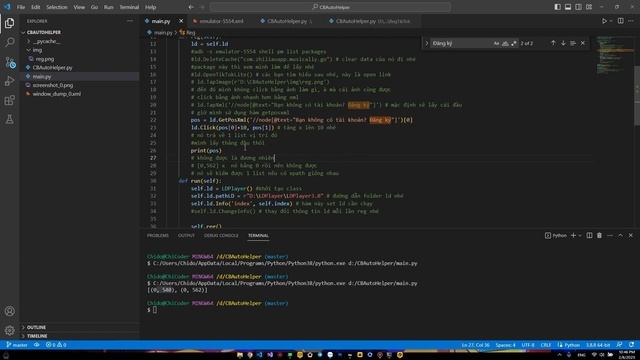Screen dimensions: 640x360
Task: Collapse the img folder
Action: pos(29,50)
